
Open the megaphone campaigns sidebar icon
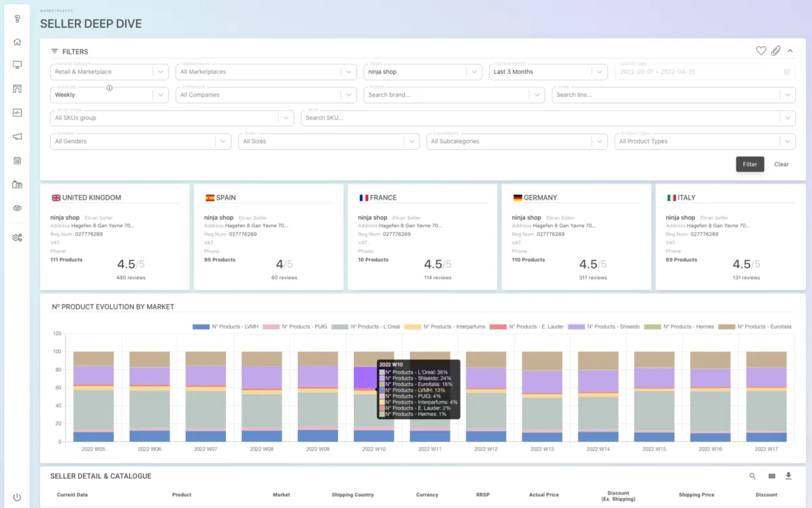(x=17, y=137)
